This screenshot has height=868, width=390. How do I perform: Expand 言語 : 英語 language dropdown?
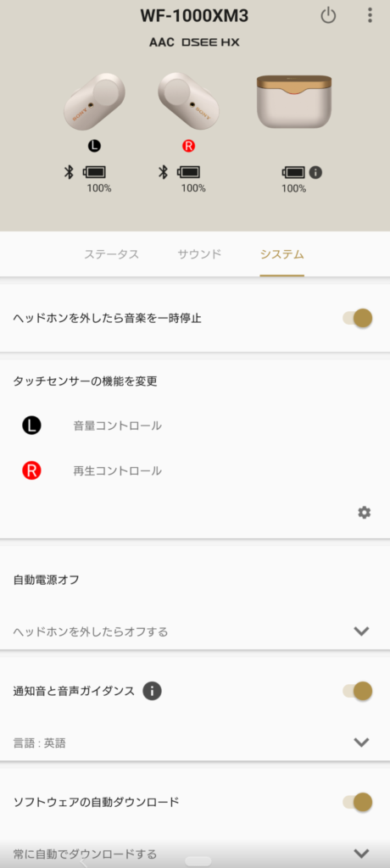click(x=361, y=743)
